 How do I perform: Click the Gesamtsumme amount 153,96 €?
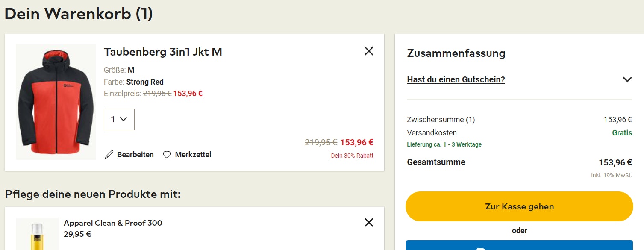(615, 162)
